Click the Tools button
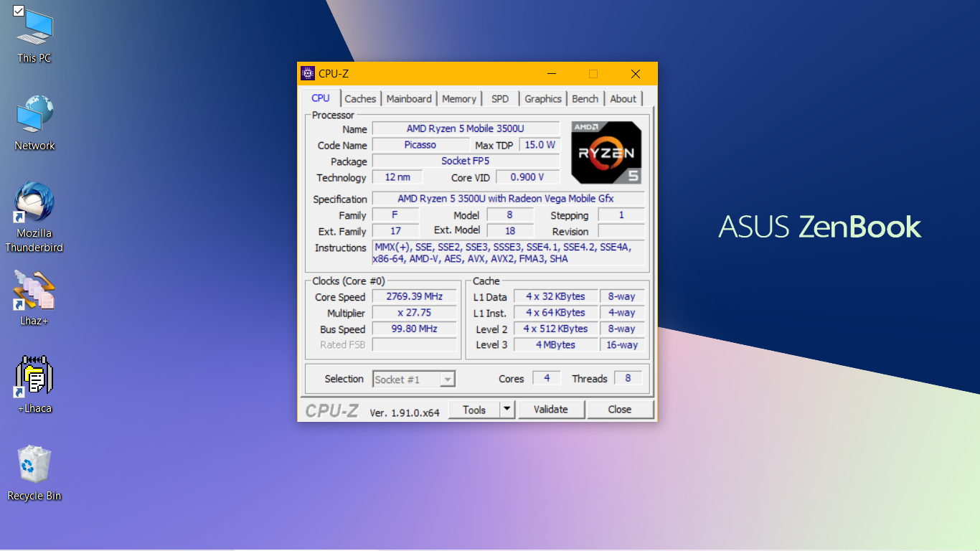980x551 pixels. point(474,410)
